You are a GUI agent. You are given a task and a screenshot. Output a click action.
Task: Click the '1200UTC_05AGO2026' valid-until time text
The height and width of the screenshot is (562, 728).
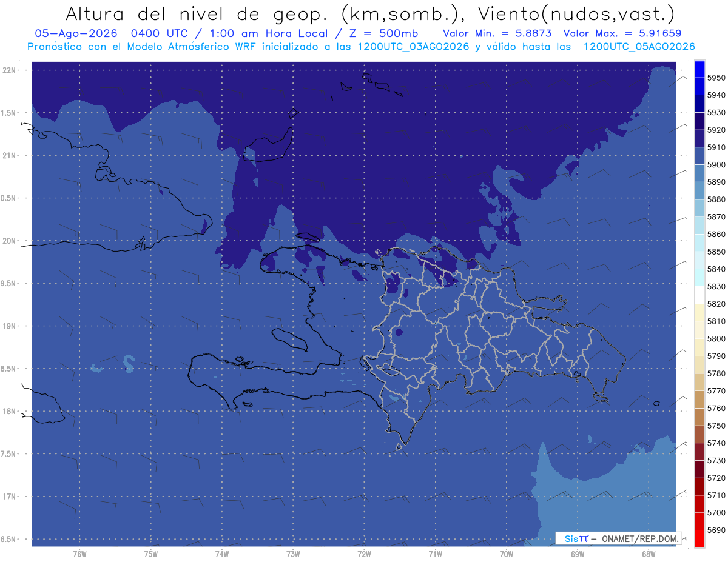coord(639,46)
